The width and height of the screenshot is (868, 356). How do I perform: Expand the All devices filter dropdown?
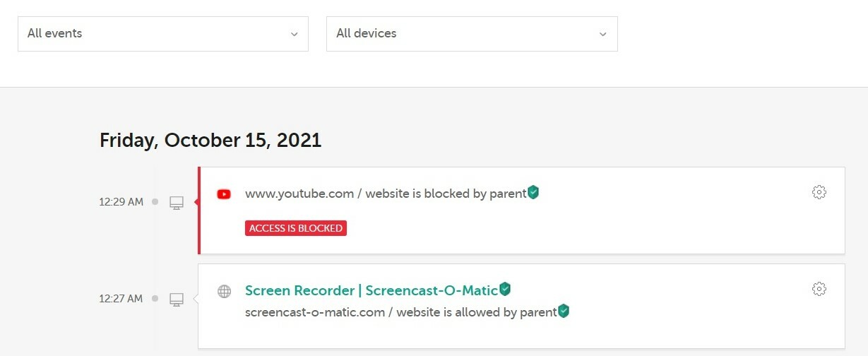pyautogui.click(x=471, y=34)
